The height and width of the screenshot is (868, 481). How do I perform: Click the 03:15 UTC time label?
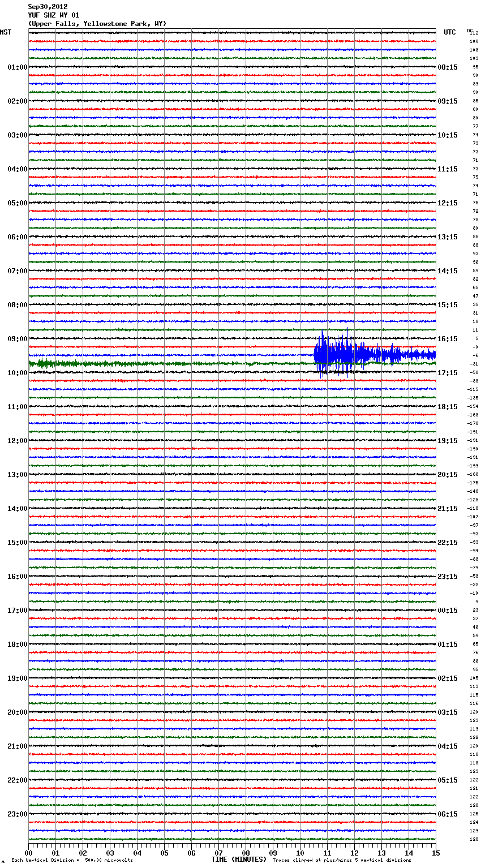(x=448, y=712)
